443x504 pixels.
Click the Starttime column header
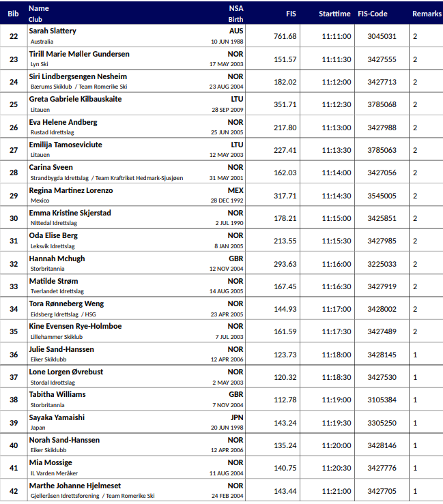[334, 14]
